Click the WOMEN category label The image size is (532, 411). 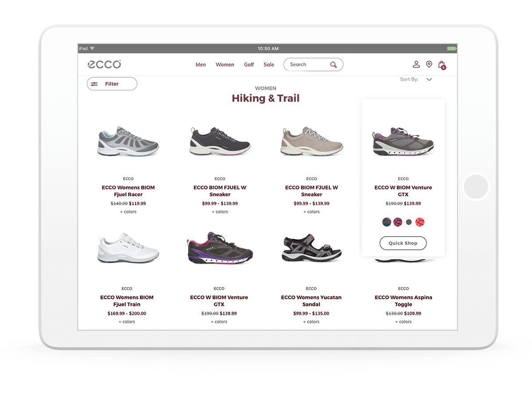tap(266, 88)
